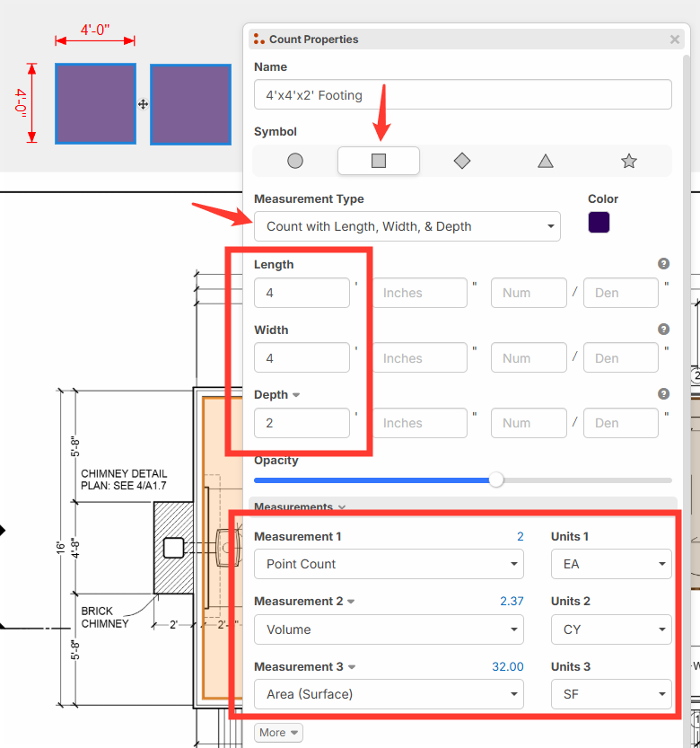Open the Point Count measurement dropdown
700x748 pixels.
(x=389, y=564)
